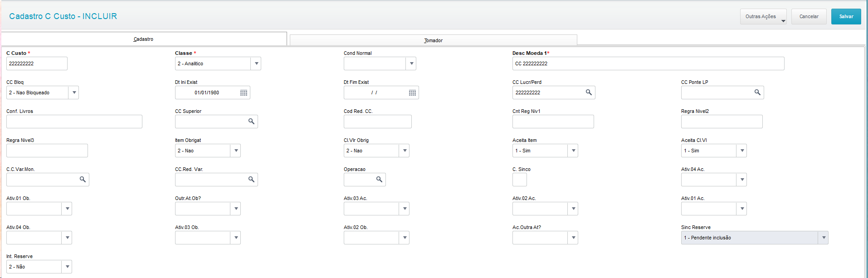Open the Outras Ações menu
Image resolution: width=868 pixels, height=278 pixels.
click(x=763, y=16)
